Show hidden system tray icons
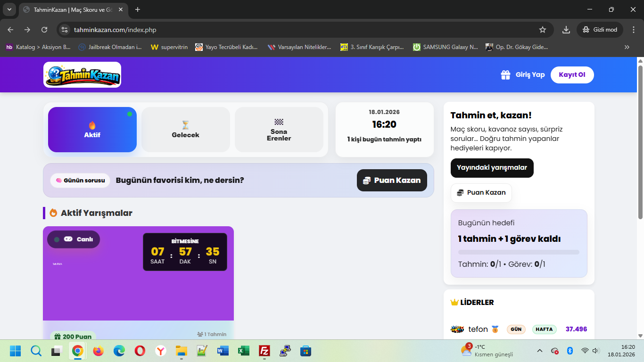The image size is (644, 362). pyautogui.click(x=540, y=351)
